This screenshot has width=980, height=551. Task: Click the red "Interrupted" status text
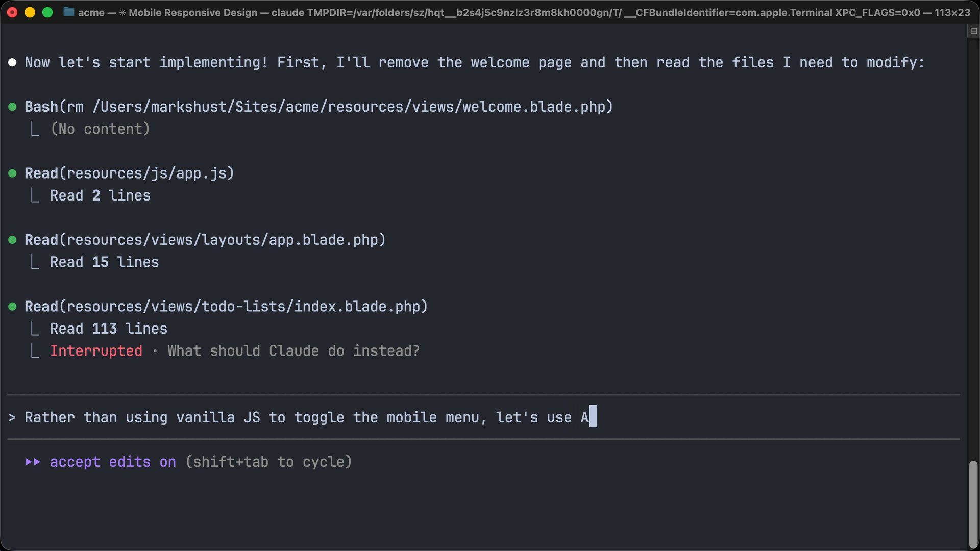pyautogui.click(x=96, y=351)
